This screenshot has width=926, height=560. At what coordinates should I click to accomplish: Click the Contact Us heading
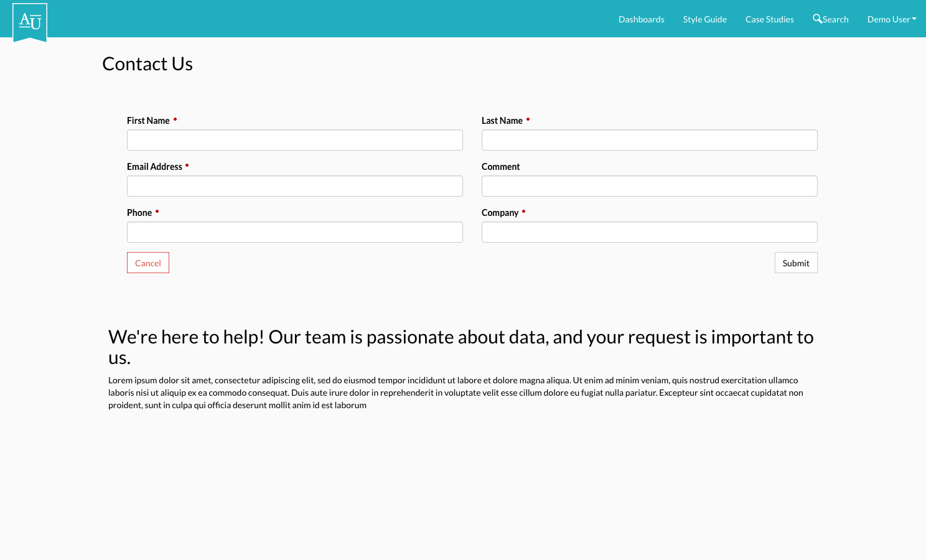147,63
